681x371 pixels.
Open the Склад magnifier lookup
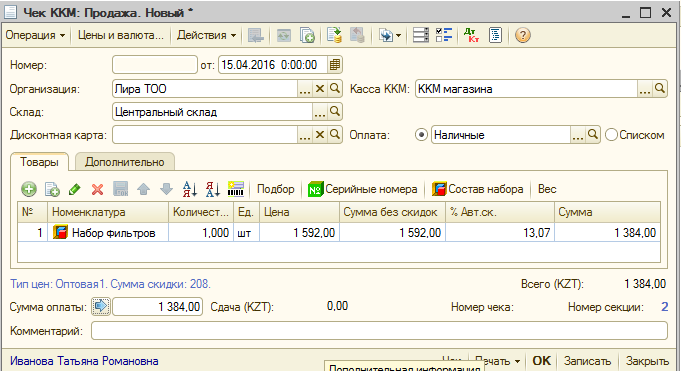pyautogui.click(x=334, y=112)
